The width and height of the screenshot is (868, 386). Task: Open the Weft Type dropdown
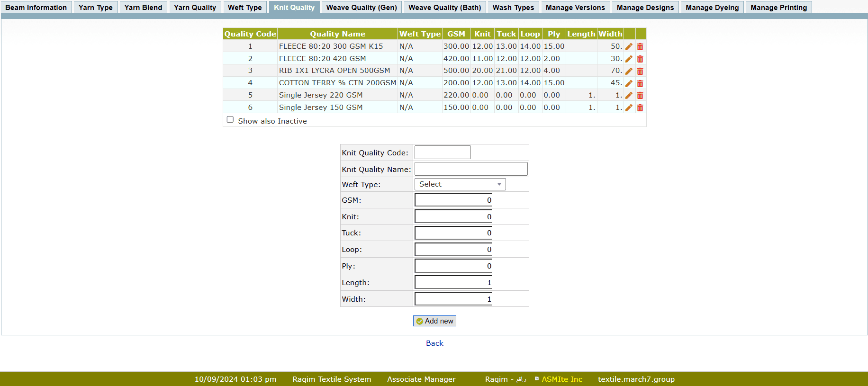(460, 184)
